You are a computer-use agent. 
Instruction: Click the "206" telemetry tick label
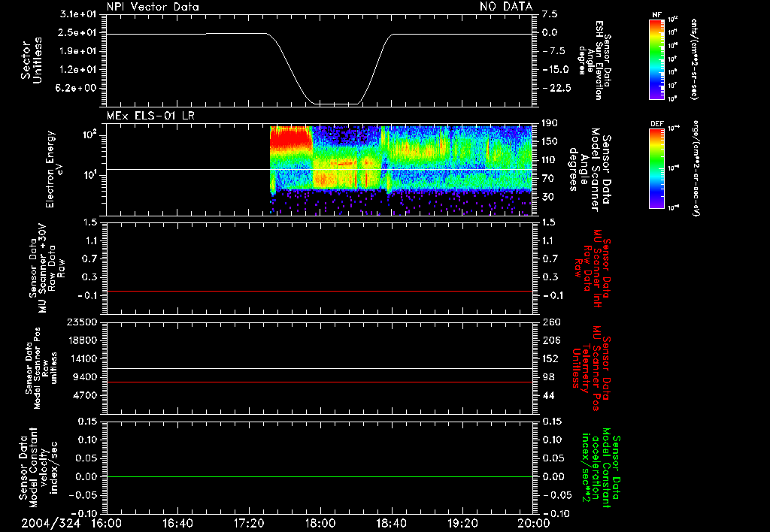550,340
